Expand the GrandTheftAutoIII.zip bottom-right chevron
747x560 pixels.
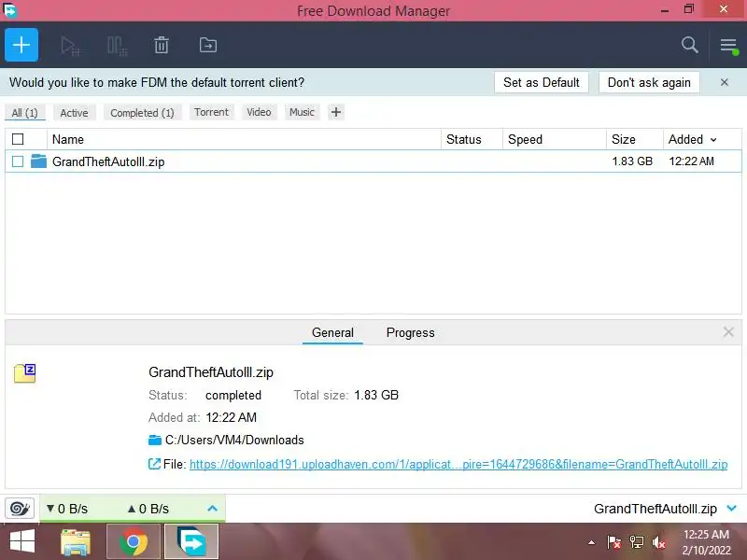click(731, 509)
